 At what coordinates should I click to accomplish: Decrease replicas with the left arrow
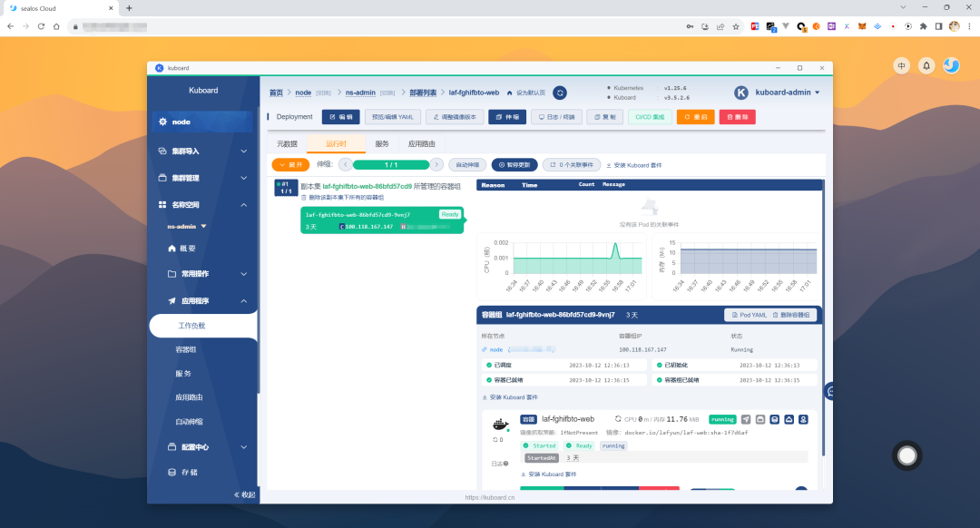tap(346, 165)
